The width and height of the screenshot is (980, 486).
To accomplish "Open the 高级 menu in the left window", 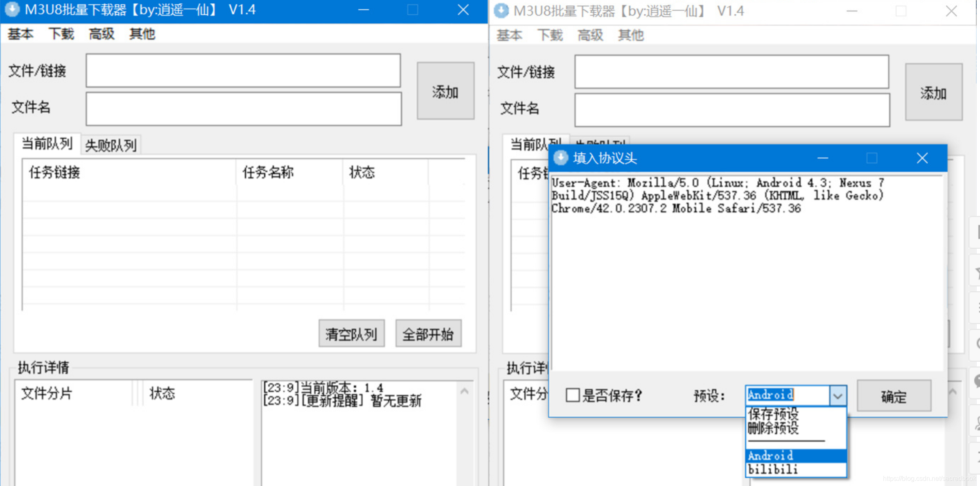I will coord(102,34).
